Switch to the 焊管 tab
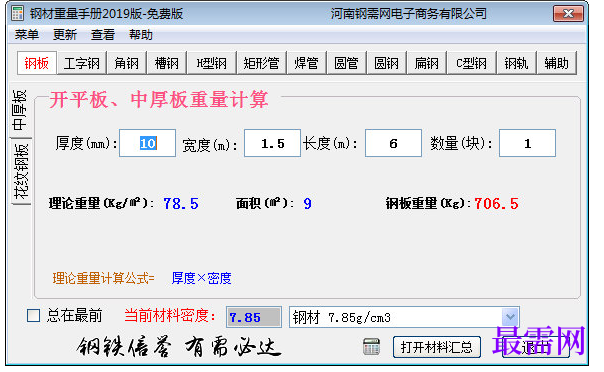 point(306,63)
